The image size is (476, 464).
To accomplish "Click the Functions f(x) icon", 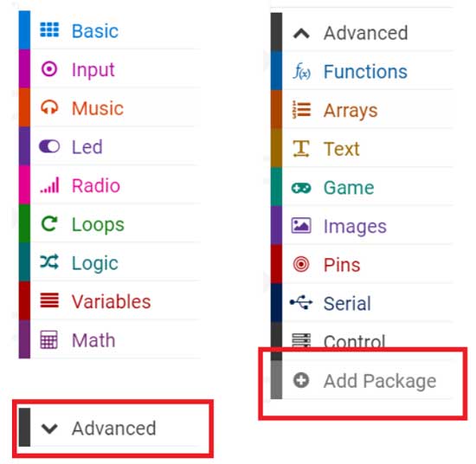I will coord(301,71).
